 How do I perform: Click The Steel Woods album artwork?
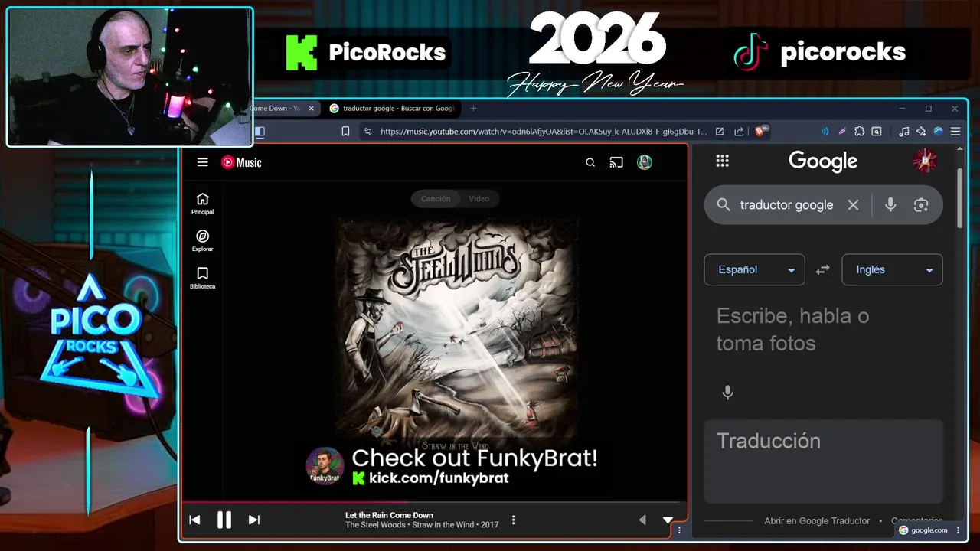[x=456, y=334]
